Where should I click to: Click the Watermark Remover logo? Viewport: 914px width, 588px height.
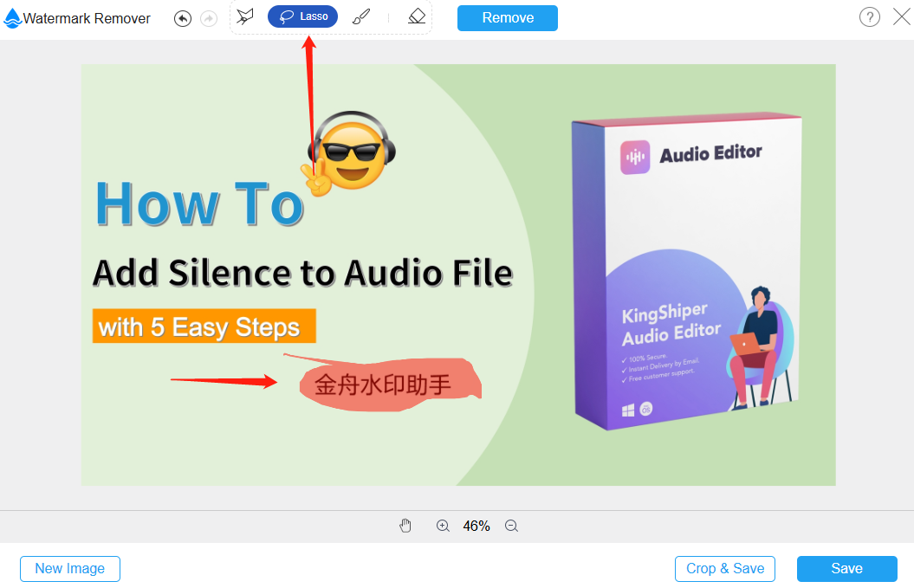pyautogui.click(x=12, y=19)
